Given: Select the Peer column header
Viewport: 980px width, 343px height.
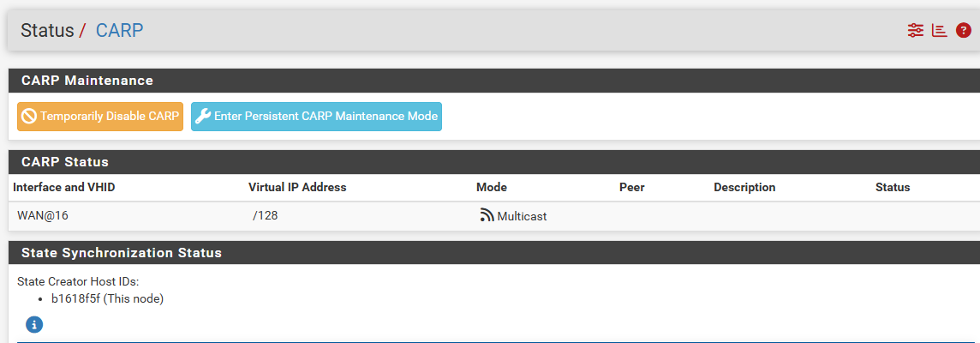Looking at the screenshot, I should click(x=631, y=187).
